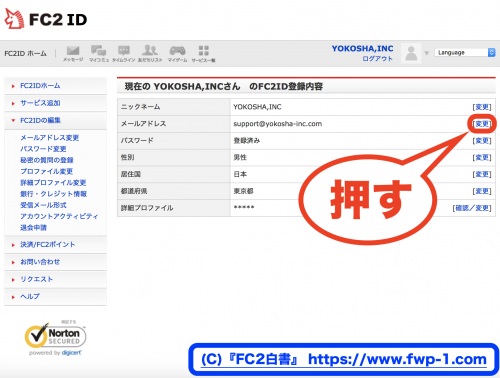This screenshot has width=500, height=378.
Task: Click the nickname value YOKOSHA,INC in table
Action: click(257, 107)
